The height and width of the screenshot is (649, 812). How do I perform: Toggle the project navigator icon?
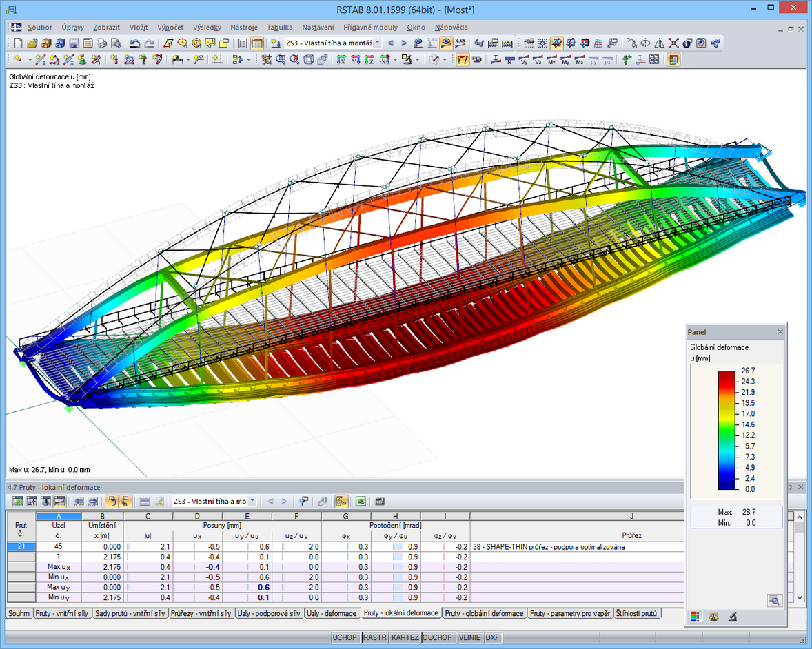tap(243, 43)
